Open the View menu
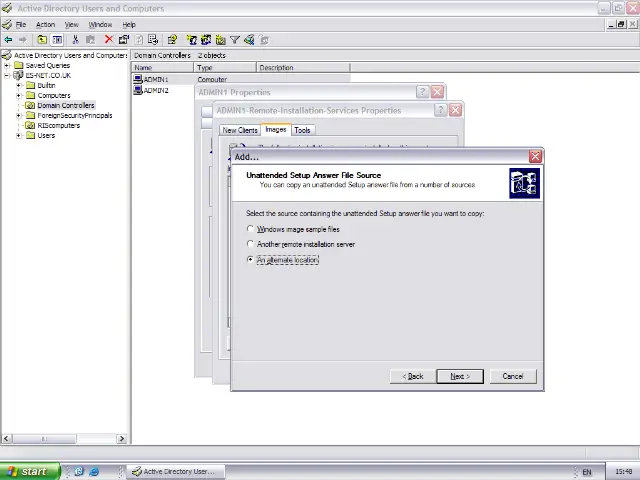 pyautogui.click(x=71, y=24)
